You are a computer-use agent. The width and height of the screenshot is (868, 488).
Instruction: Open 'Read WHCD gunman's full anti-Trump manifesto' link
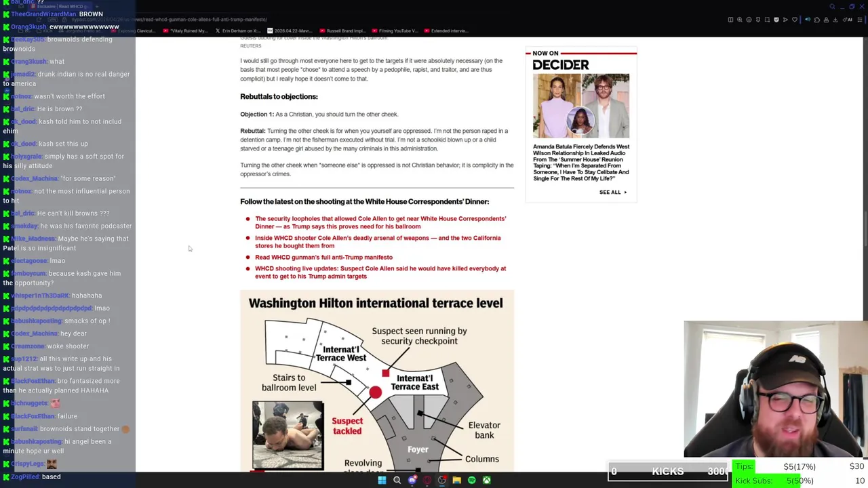[x=323, y=258]
